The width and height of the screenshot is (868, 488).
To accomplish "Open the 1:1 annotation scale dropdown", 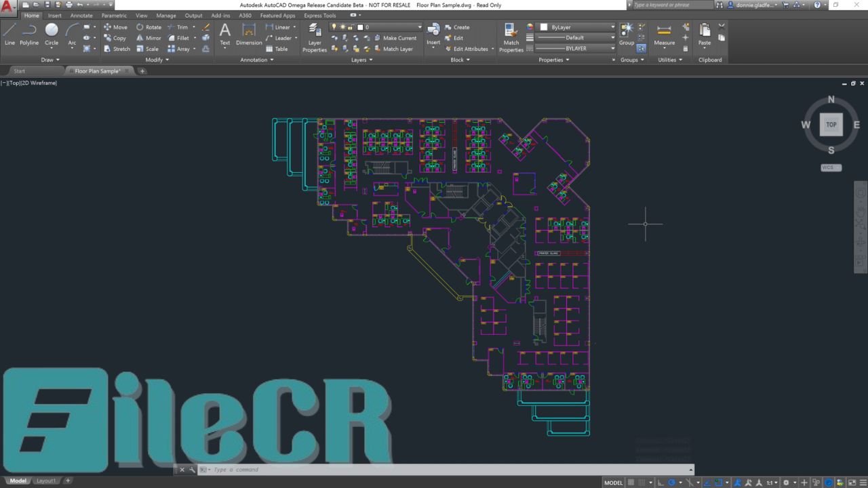I will point(772,483).
